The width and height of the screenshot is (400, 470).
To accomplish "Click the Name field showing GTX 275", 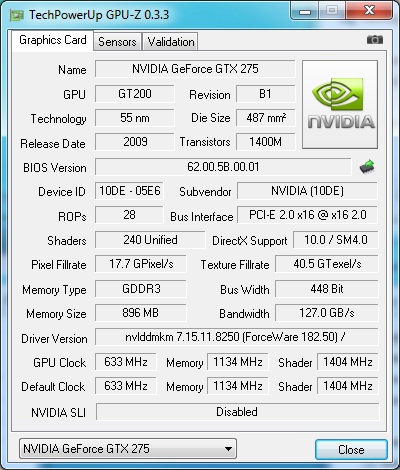I will click(x=195, y=69).
